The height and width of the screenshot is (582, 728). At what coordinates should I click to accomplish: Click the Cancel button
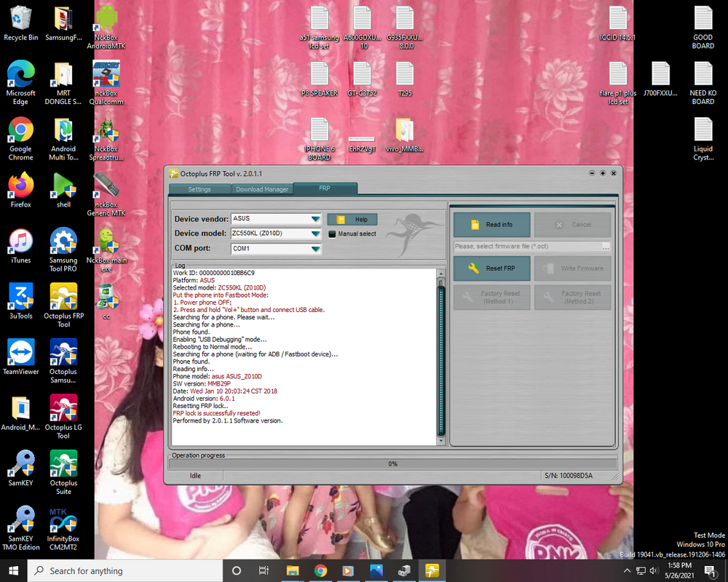click(572, 225)
